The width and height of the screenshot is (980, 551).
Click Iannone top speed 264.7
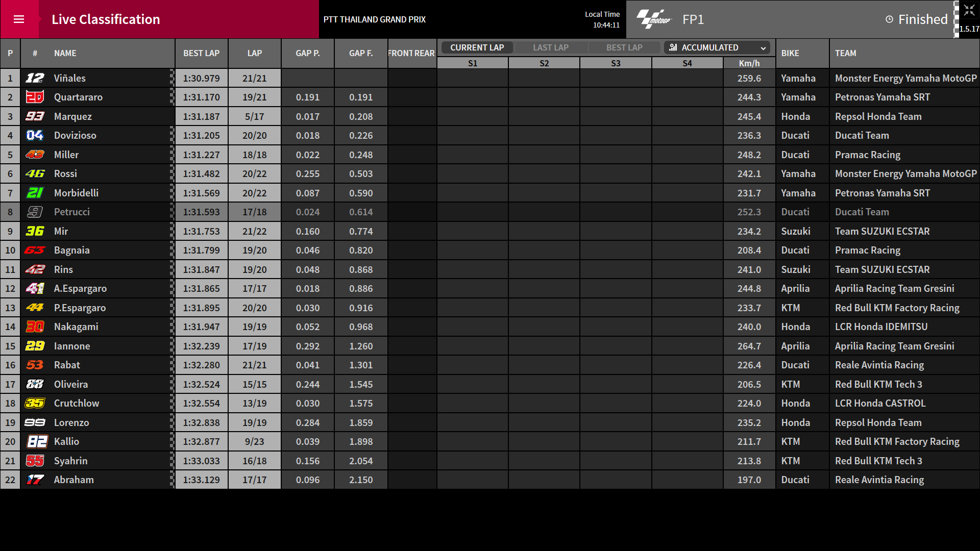click(x=749, y=346)
